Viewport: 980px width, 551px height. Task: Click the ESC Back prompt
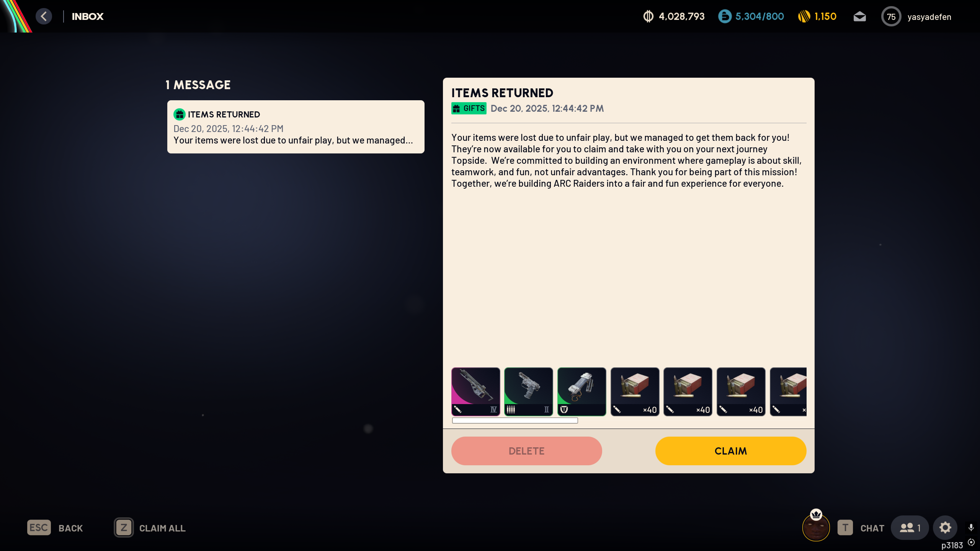pos(55,528)
